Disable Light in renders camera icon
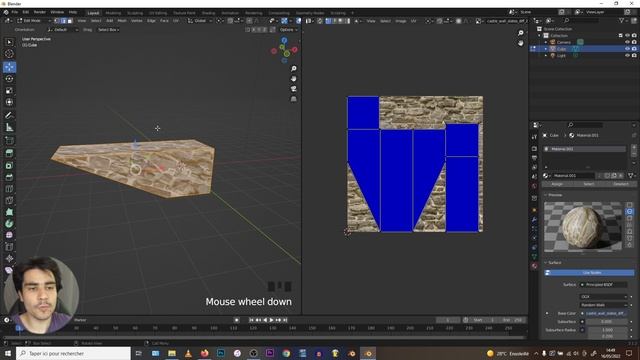 coord(634,55)
